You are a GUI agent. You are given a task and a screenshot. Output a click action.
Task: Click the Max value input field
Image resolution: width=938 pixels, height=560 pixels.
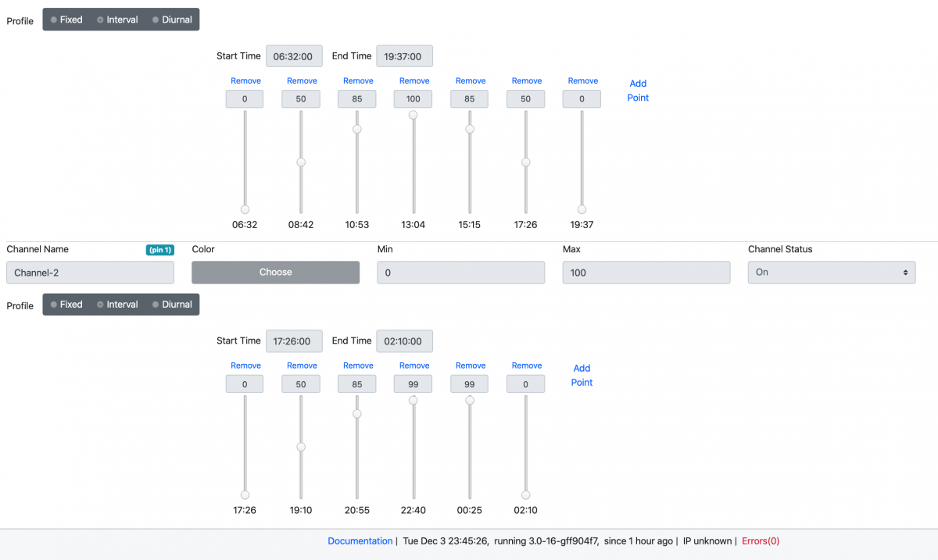click(x=646, y=273)
